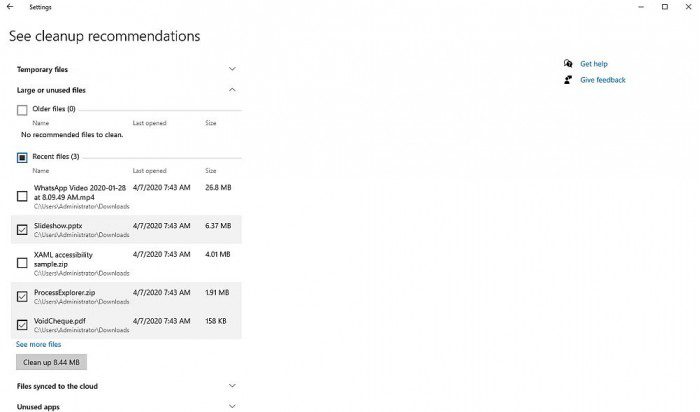Viewport: 700px width, 412px height.
Task: Expand the Unused apps section
Action: [232, 406]
